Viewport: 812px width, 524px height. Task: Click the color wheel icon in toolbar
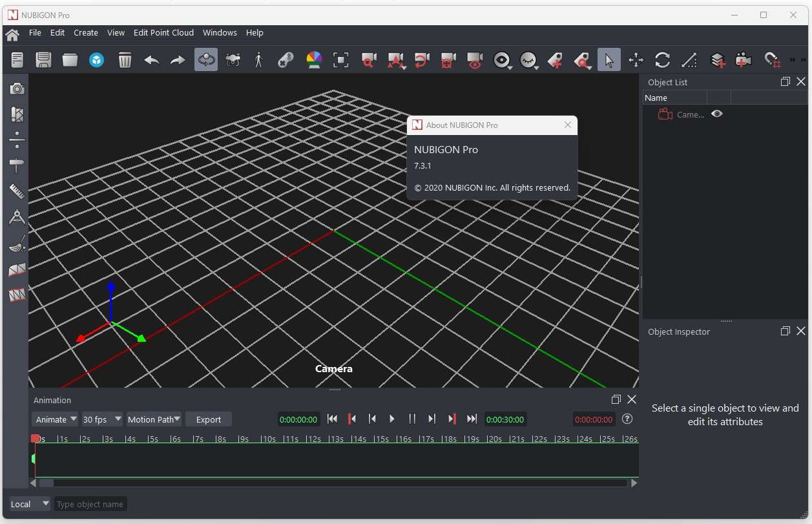coord(314,60)
